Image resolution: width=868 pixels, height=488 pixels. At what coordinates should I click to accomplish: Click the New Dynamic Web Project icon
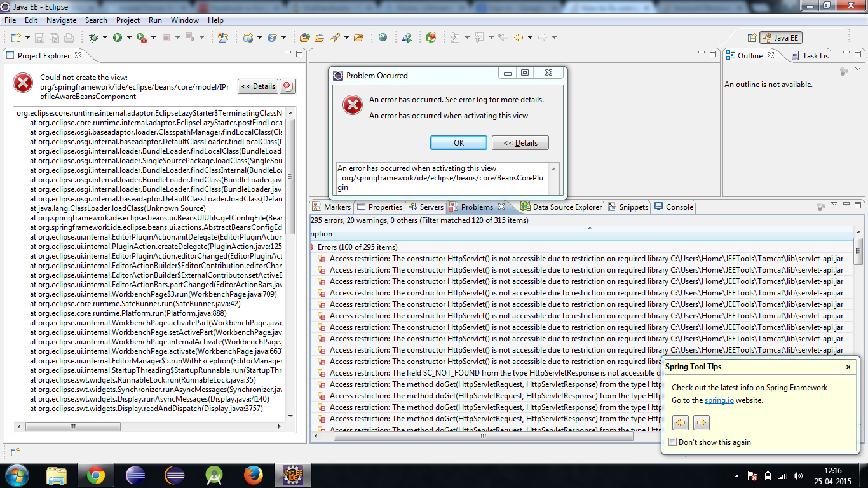[x=248, y=37]
